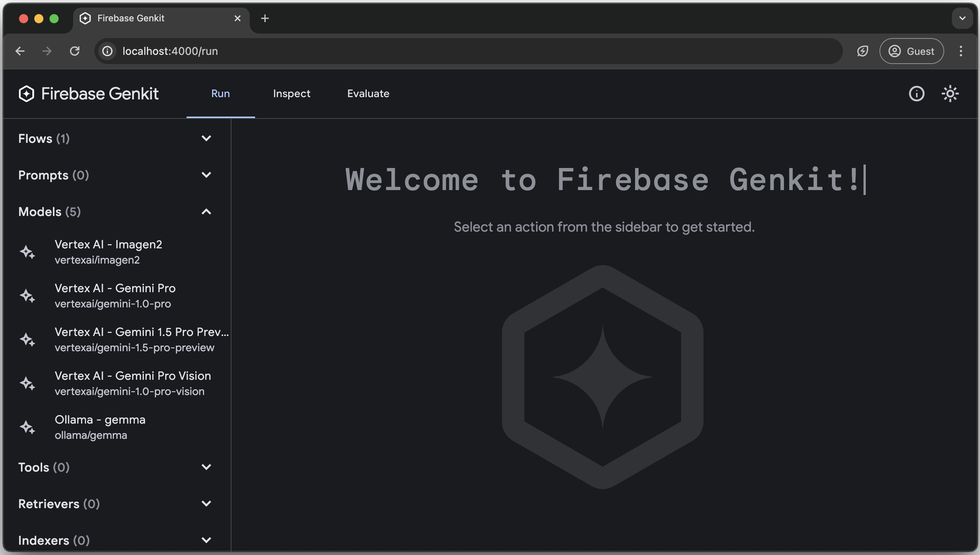Switch to the Evaluate tab
Viewport: 980px width, 555px height.
coord(368,94)
